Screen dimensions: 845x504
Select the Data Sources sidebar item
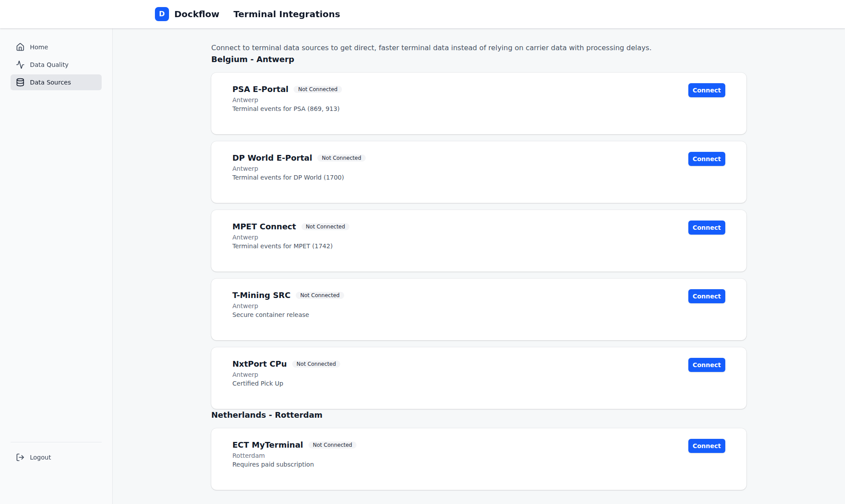[50, 82]
